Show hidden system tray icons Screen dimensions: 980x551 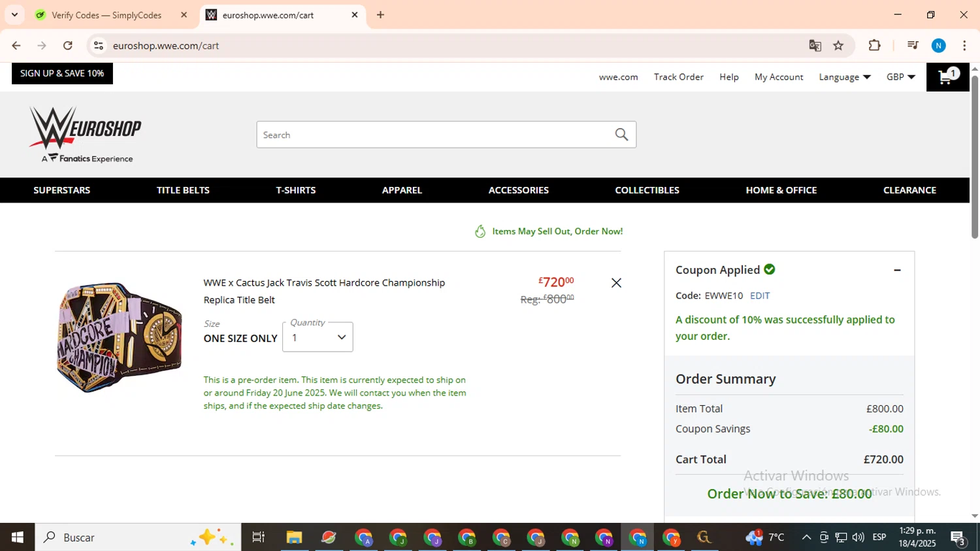tap(806, 537)
